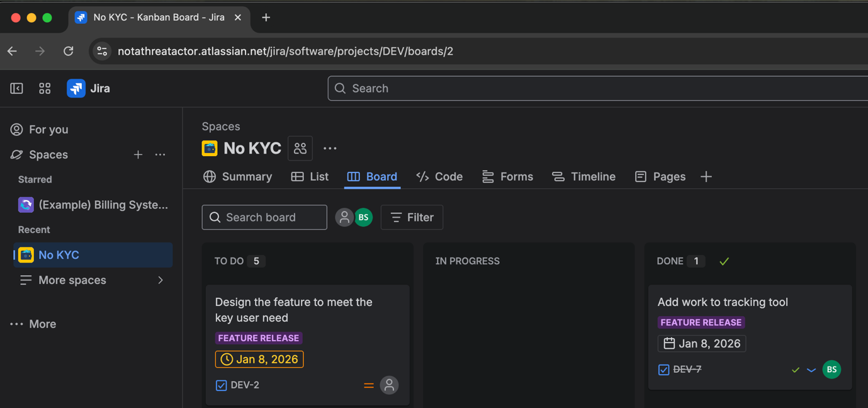Open the three-dot menu beside No KYC title

pyautogui.click(x=330, y=149)
